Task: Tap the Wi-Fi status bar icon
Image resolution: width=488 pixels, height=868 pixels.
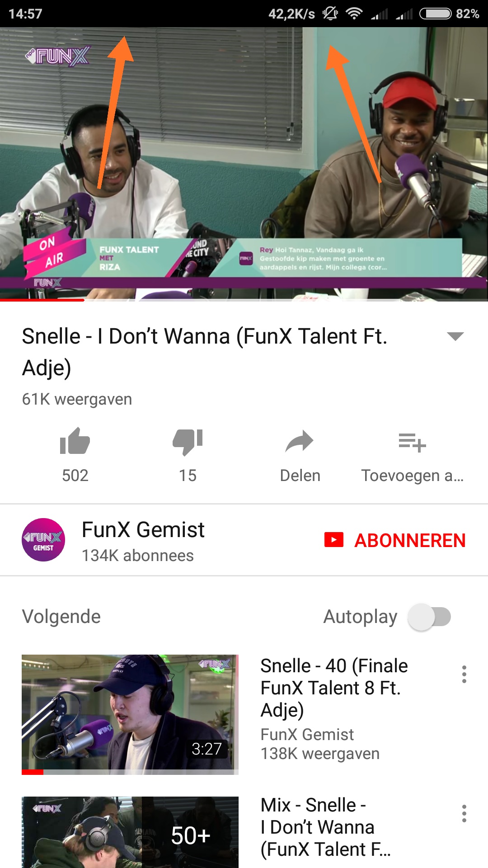Action: (354, 14)
